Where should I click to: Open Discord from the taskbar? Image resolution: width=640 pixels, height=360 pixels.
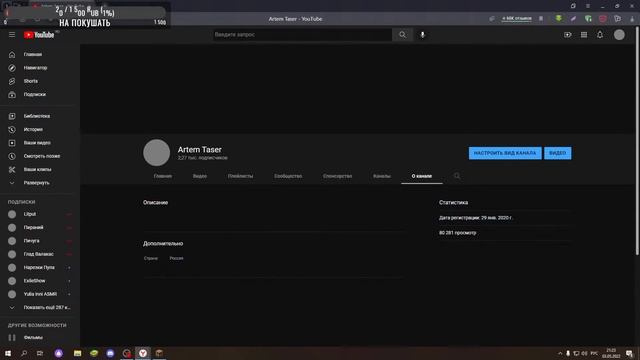[x=110, y=353]
